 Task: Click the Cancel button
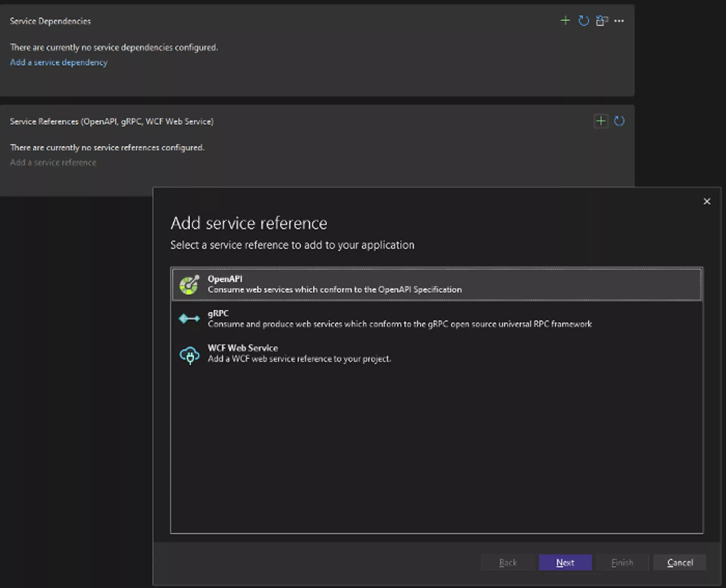point(680,563)
